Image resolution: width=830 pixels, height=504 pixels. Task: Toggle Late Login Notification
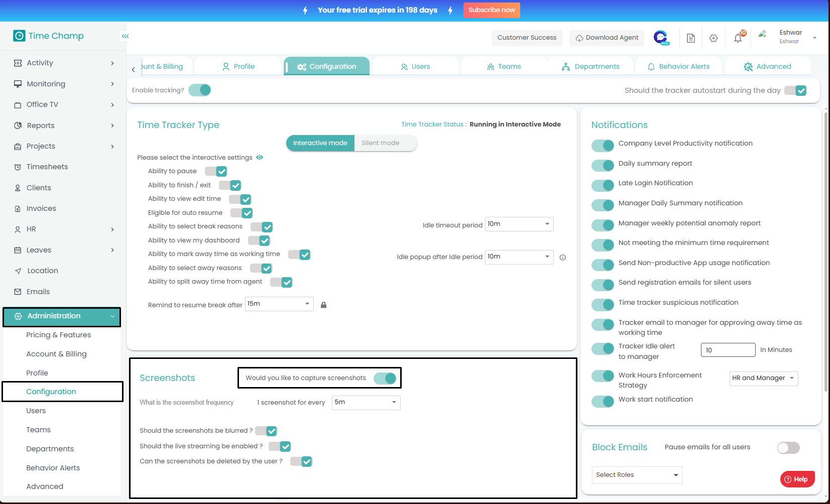(x=603, y=185)
